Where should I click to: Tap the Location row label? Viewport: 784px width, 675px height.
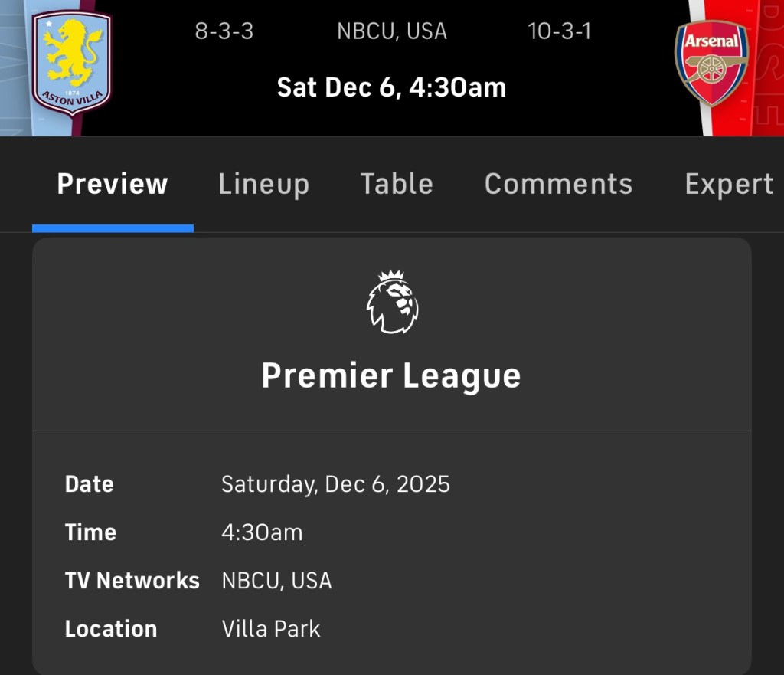(111, 629)
